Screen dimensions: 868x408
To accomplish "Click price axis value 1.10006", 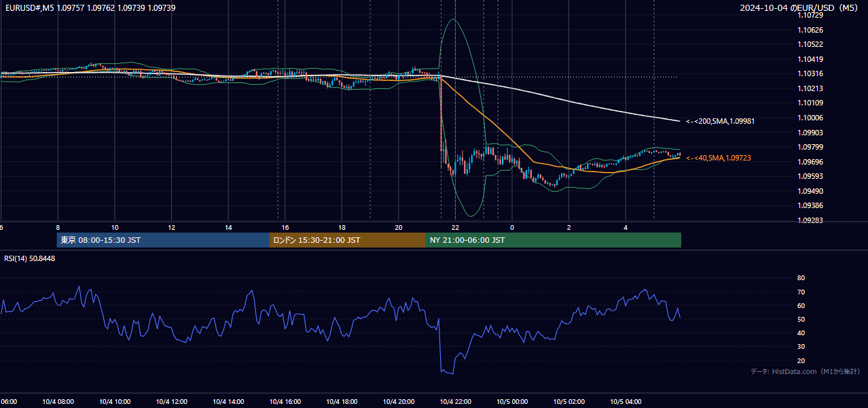I will click(810, 118).
